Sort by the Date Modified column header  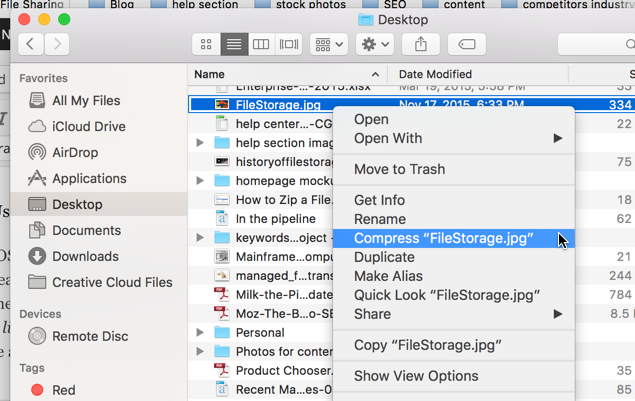435,74
